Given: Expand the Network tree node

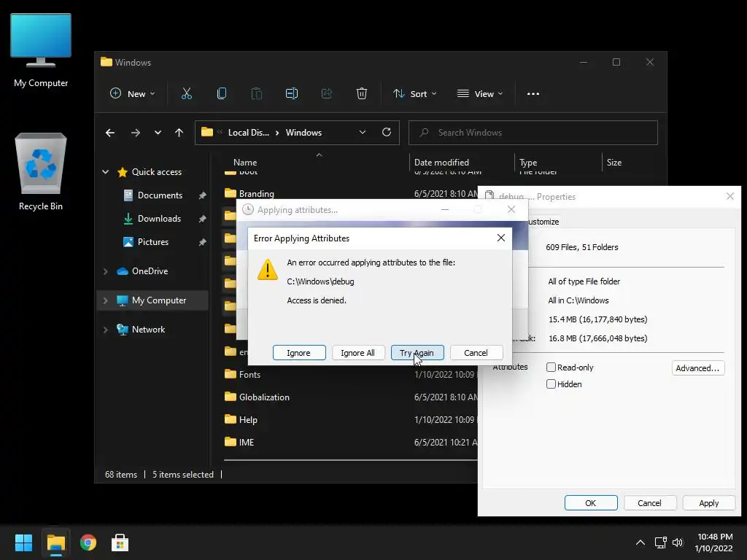Looking at the screenshot, I should pos(106,330).
